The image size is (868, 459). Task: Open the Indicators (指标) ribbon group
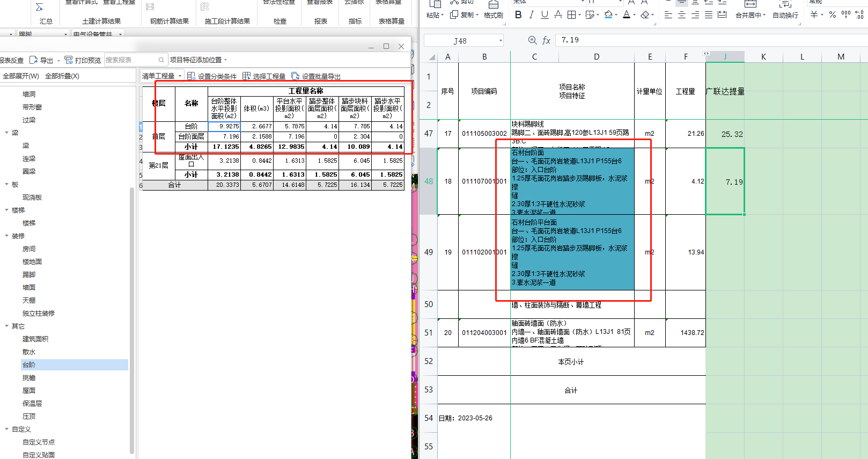coord(355,21)
